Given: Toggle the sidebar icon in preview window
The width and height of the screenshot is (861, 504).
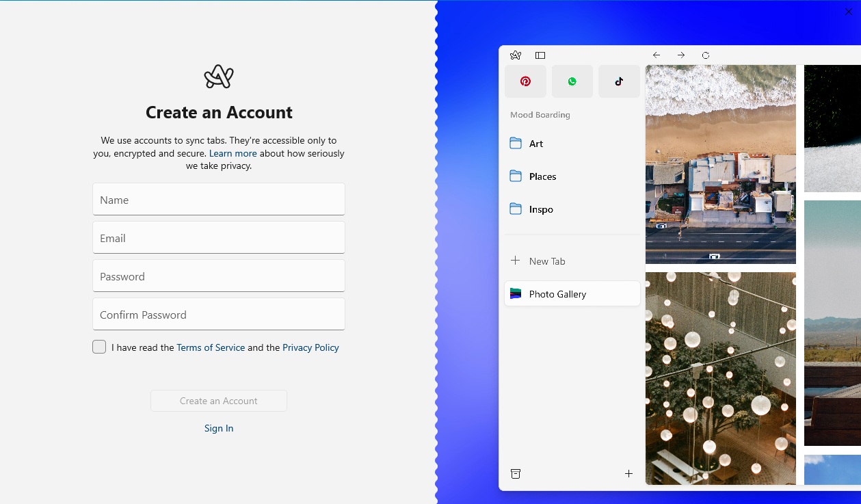Looking at the screenshot, I should click(x=540, y=55).
